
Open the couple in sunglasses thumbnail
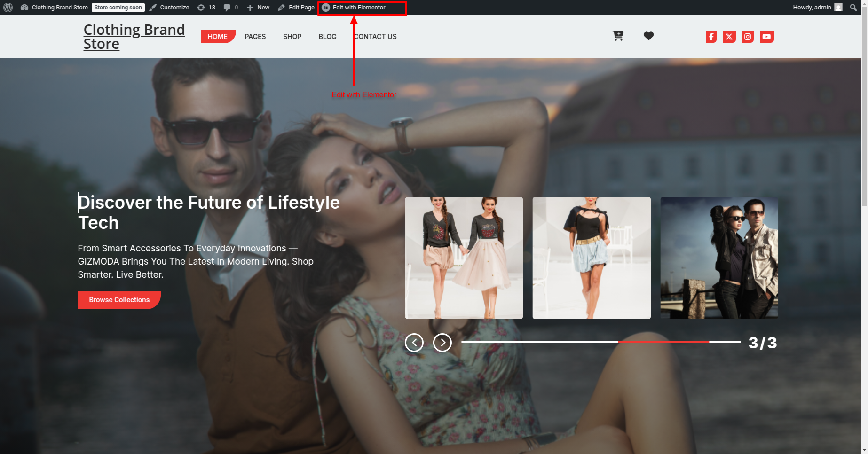pos(719,258)
